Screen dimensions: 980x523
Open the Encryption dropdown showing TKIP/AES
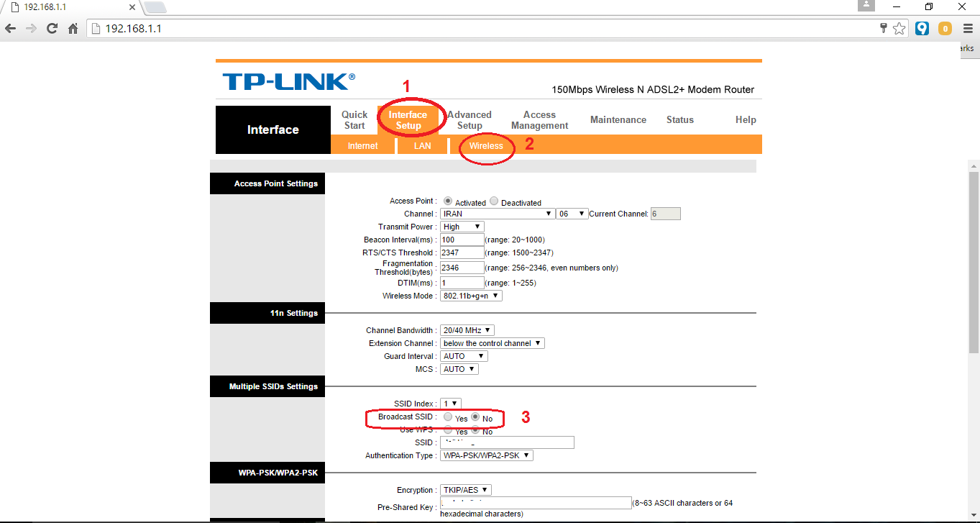coord(466,490)
